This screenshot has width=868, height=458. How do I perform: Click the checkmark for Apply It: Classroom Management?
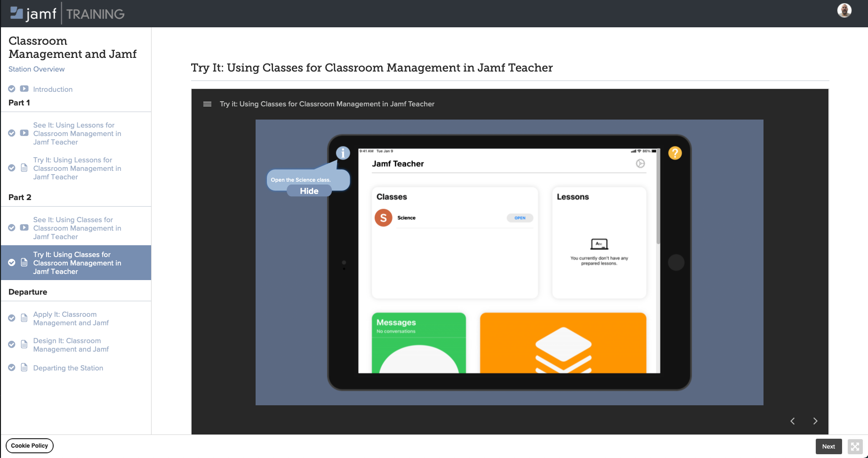point(12,318)
